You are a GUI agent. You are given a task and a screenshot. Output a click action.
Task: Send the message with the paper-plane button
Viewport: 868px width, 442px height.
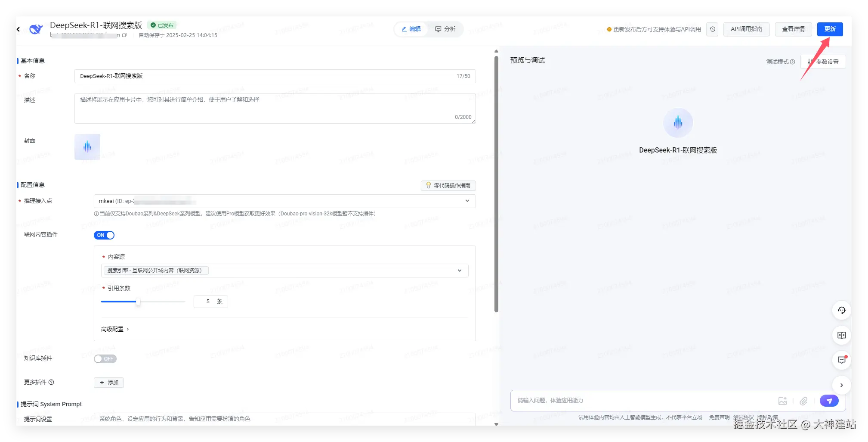[x=829, y=401]
